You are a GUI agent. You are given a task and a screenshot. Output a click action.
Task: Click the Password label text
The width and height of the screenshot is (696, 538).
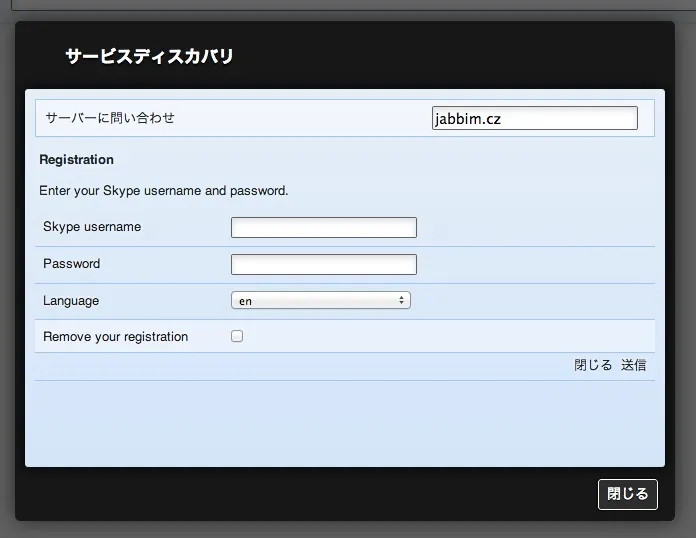tap(72, 264)
